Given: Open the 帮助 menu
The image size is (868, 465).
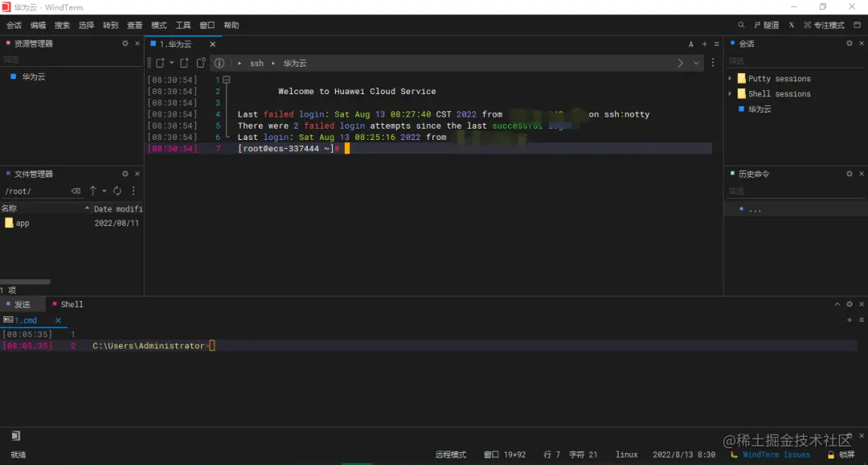Looking at the screenshot, I should coord(231,26).
